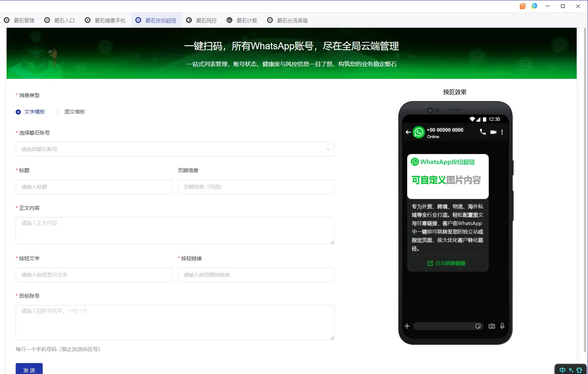Select the 图文模板 radio option

coord(58,112)
